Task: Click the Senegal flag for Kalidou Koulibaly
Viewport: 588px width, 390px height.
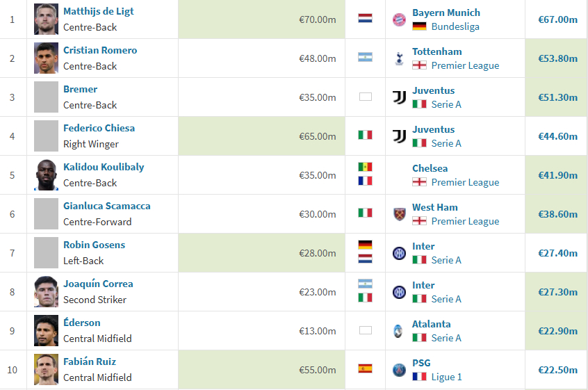Action: [x=365, y=167]
